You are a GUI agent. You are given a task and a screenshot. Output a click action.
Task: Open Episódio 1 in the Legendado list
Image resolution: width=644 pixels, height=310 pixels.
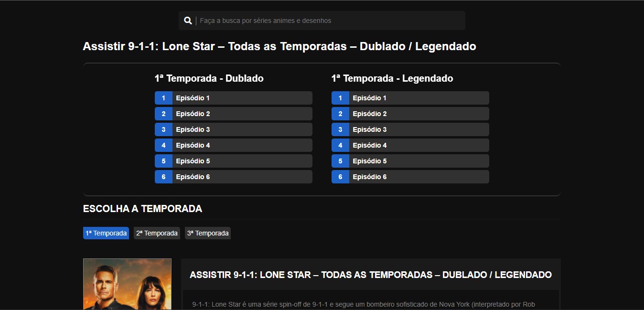(418, 98)
